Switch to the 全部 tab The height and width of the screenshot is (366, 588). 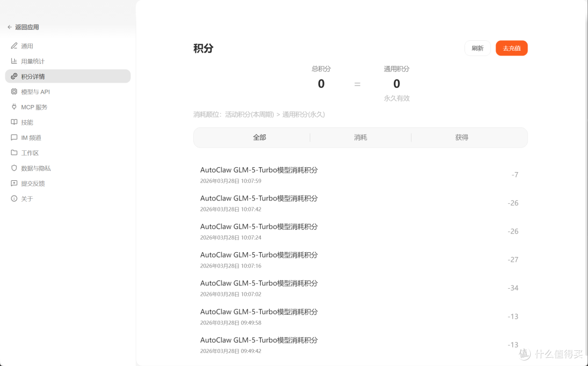259,138
